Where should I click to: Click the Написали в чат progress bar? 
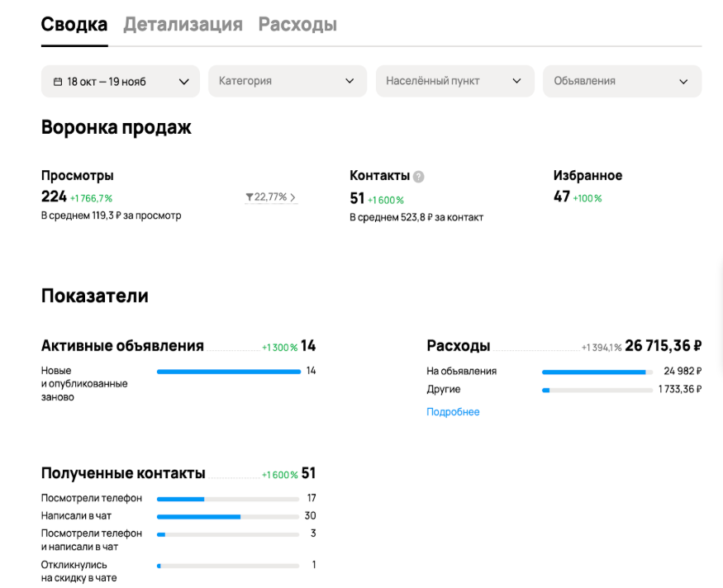click(x=228, y=517)
